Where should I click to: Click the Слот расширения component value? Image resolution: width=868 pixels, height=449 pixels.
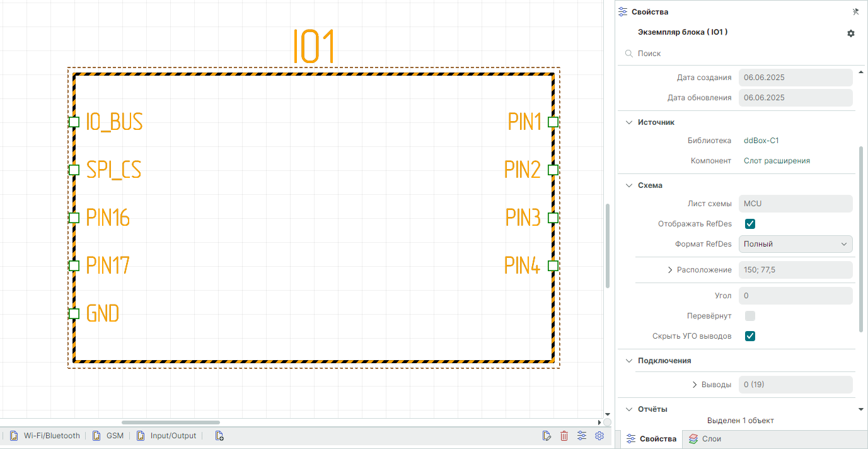tap(777, 161)
